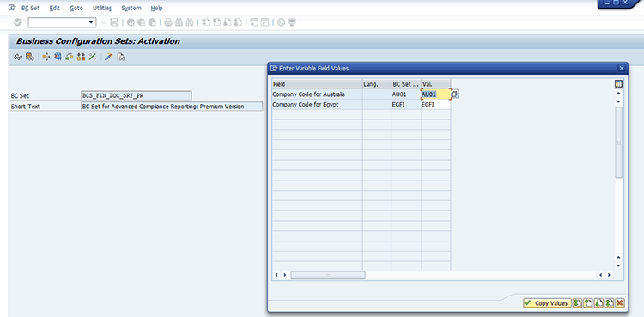
Task: Open the table settings icon in dialog
Action: coord(618,84)
